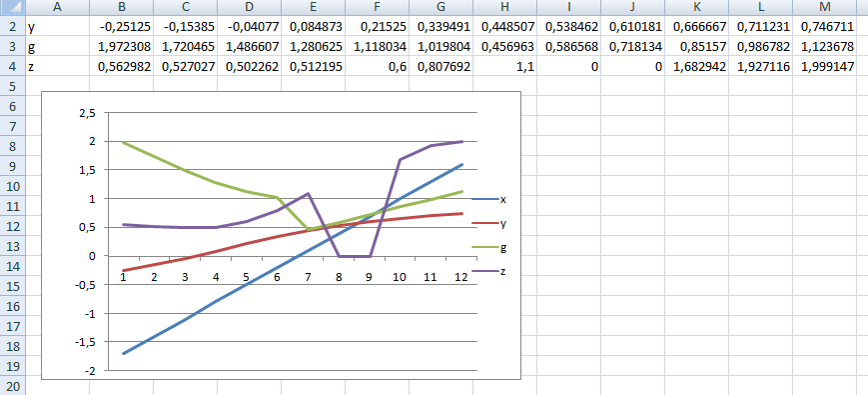Screen dimensions: 868x395
Task: Click cell with value 1,720465
Action: click(186, 45)
